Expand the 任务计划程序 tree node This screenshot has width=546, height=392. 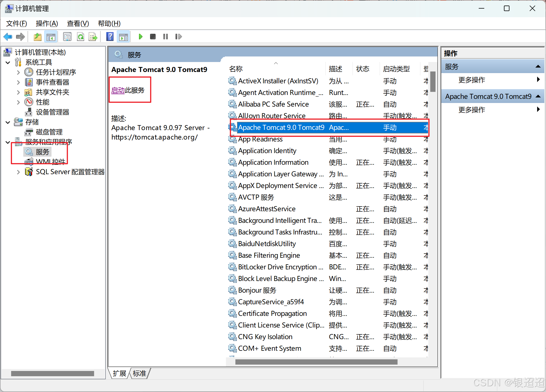(18, 73)
